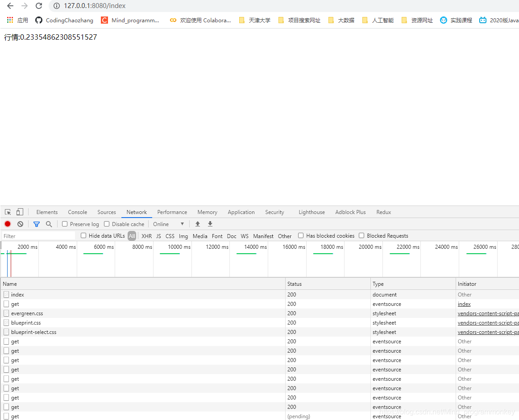
Task: Click the browser forward arrow
Action: pyautogui.click(x=25, y=6)
